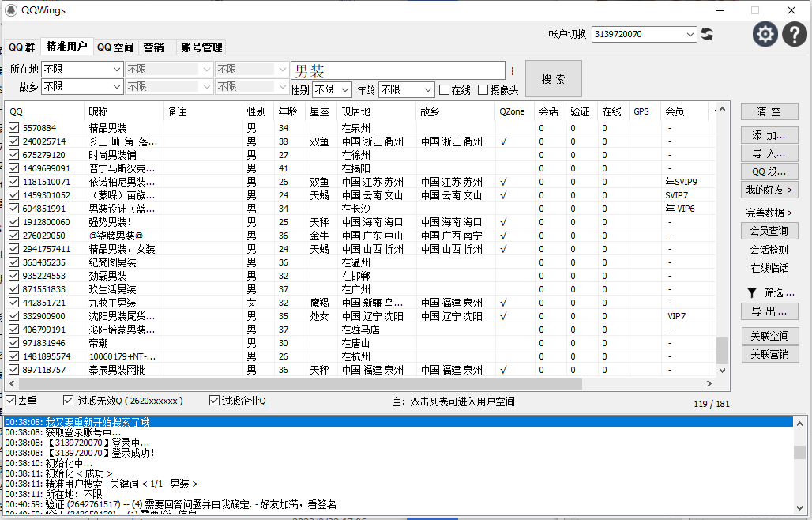Screen dimensions: 812x520
Task: Click the user list horizontal scrollbar thumb
Action: [x=300, y=383]
